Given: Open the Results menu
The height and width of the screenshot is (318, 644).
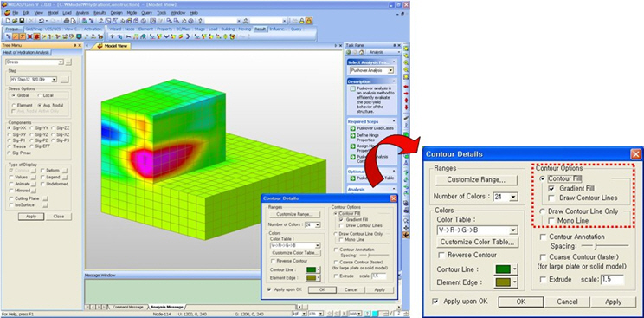Looking at the screenshot, I should click(100, 13).
